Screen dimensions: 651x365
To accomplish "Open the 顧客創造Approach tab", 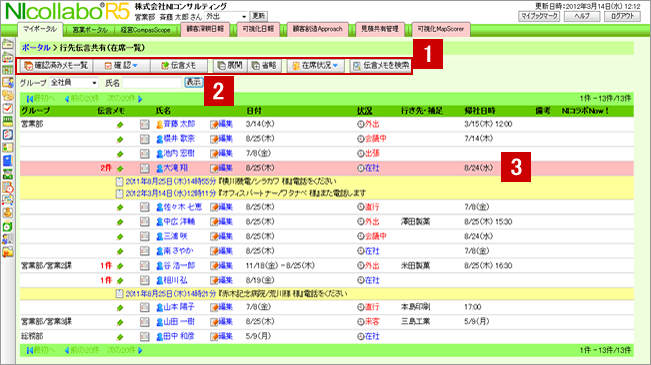I will point(318,29).
